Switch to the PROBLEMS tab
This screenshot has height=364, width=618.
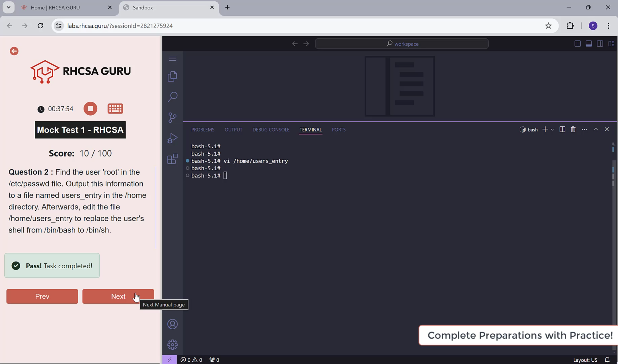pyautogui.click(x=203, y=130)
